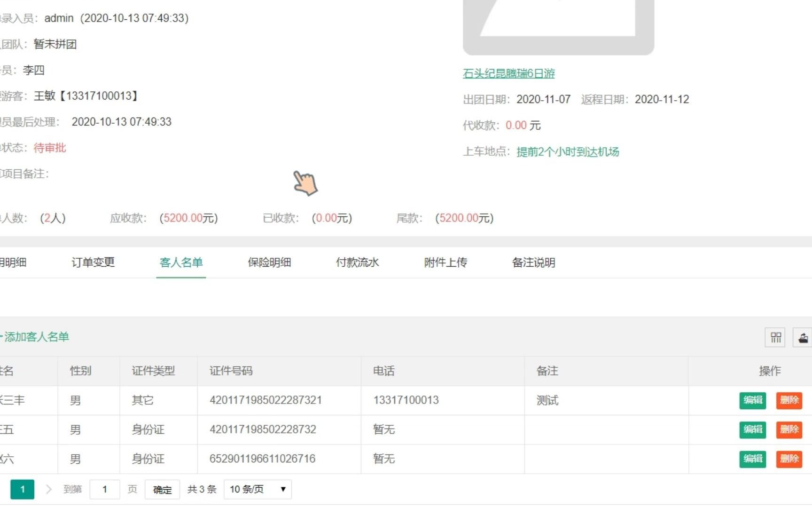Edit the guest in the last row
Viewport: 812px width, 508px height.
(752, 459)
